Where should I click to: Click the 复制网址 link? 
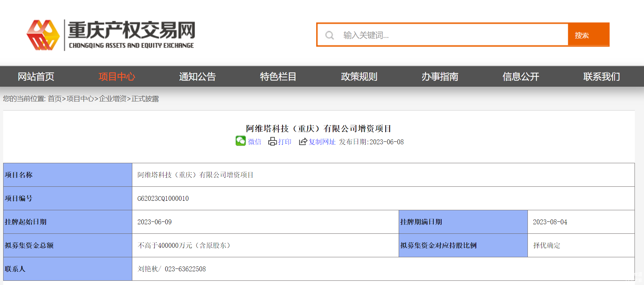pyautogui.click(x=322, y=142)
